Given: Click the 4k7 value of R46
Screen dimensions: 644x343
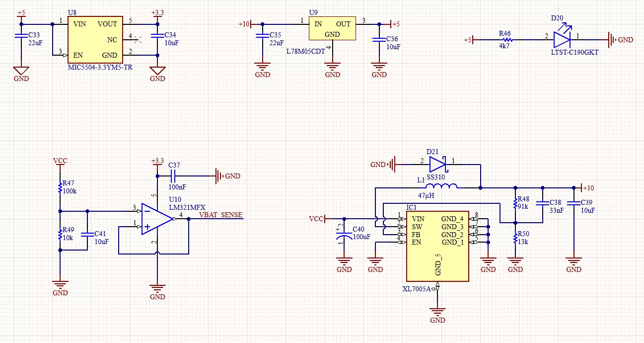Looking at the screenshot, I should (x=504, y=45).
